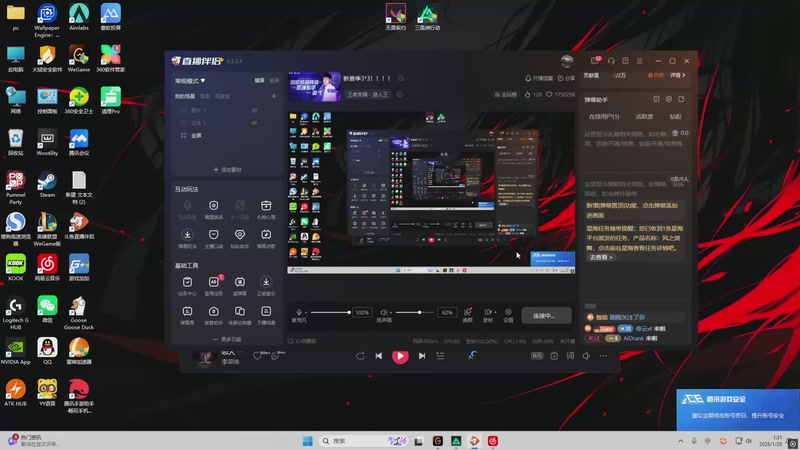Viewport: 800px width, 450px height.
Task: Switch to 横屏 landscape orientation
Action: pyautogui.click(x=260, y=81)
